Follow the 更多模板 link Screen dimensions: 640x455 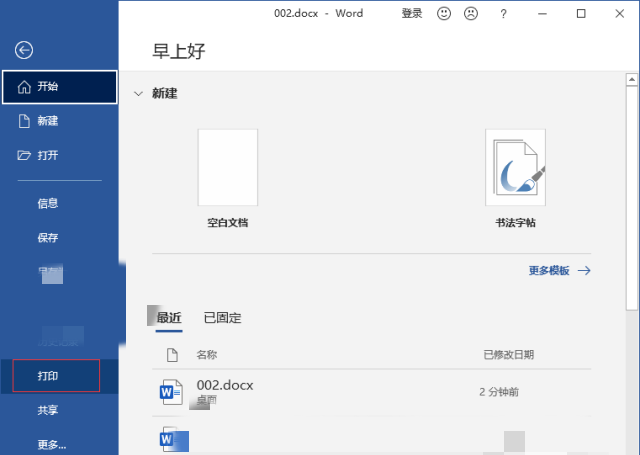(549, 271)
